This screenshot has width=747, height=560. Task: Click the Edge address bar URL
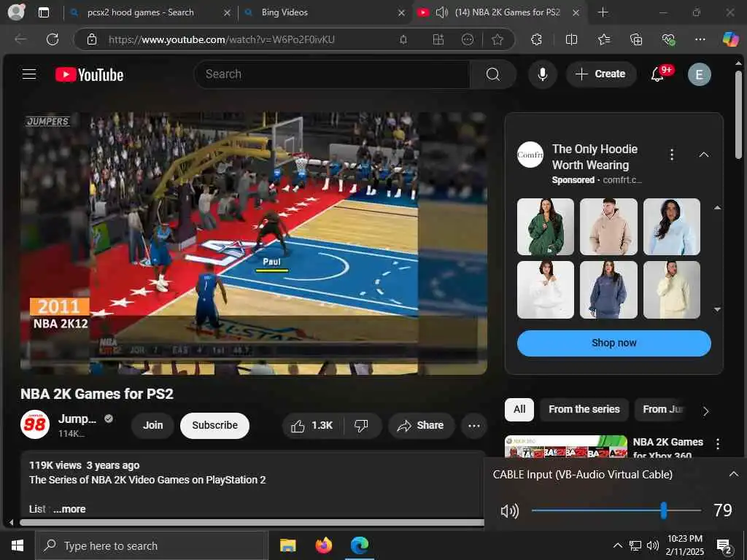[x=222, y=39]
